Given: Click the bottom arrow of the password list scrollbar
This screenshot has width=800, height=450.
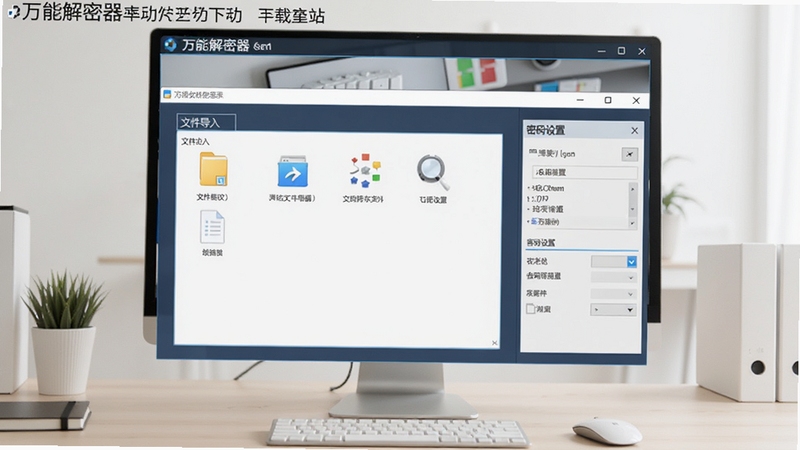Looking at the screenshot, I should click(633, 223).
